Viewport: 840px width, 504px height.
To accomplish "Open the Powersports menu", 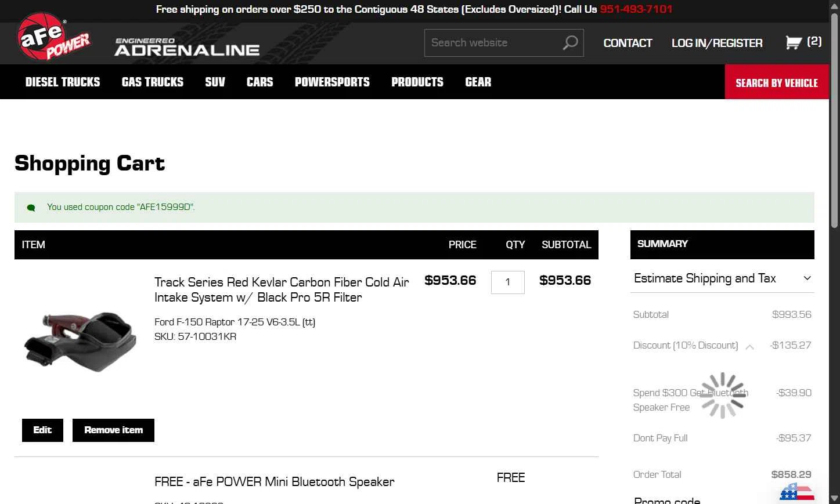I will (x=332, y=82).
